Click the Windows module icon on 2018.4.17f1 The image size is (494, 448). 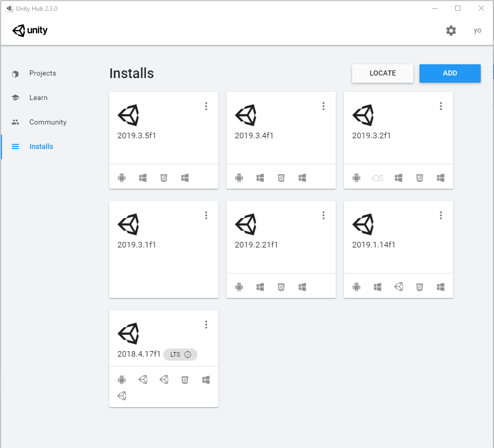[x=206, y=380]
